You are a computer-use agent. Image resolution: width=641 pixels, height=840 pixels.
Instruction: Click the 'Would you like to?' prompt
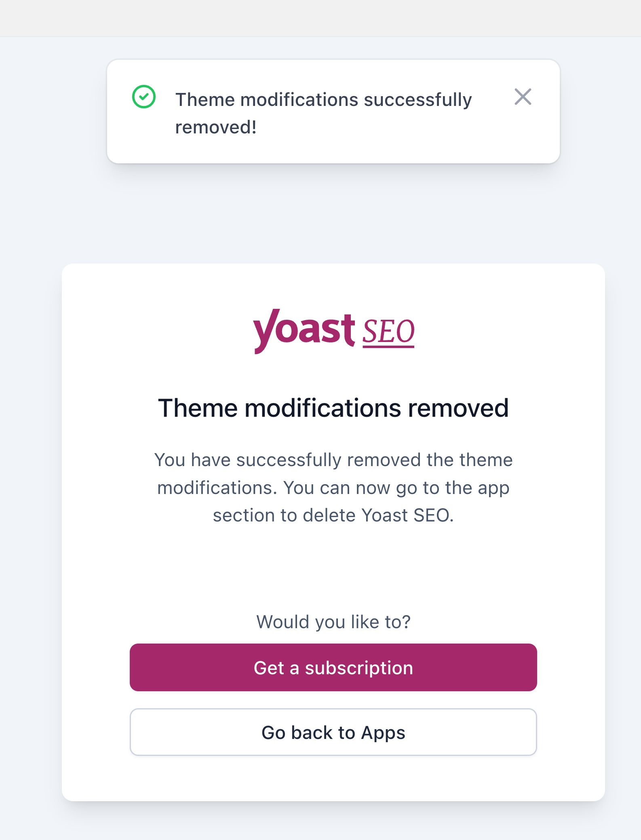(x=333, y=622)
